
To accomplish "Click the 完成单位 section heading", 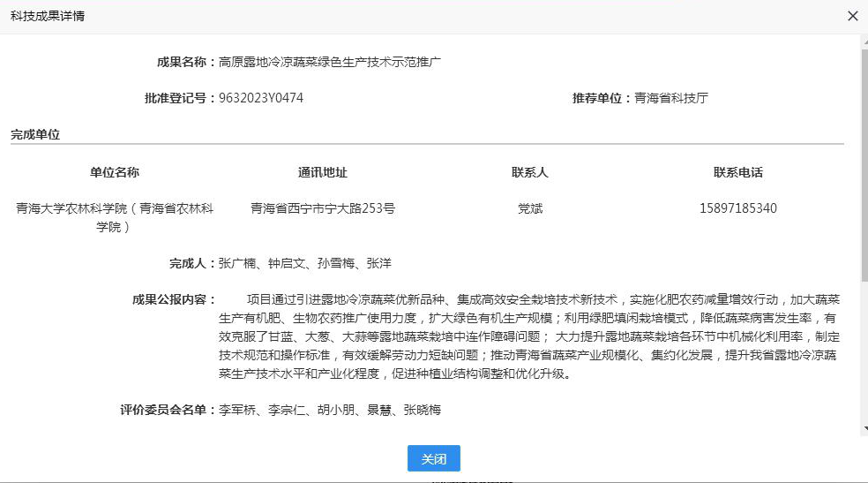I will (35, 135).
